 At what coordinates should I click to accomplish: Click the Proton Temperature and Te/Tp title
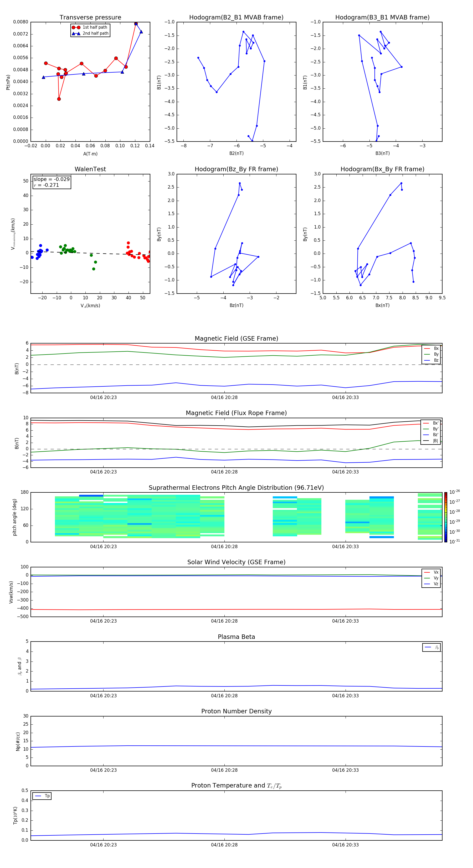tap(236, 786)
